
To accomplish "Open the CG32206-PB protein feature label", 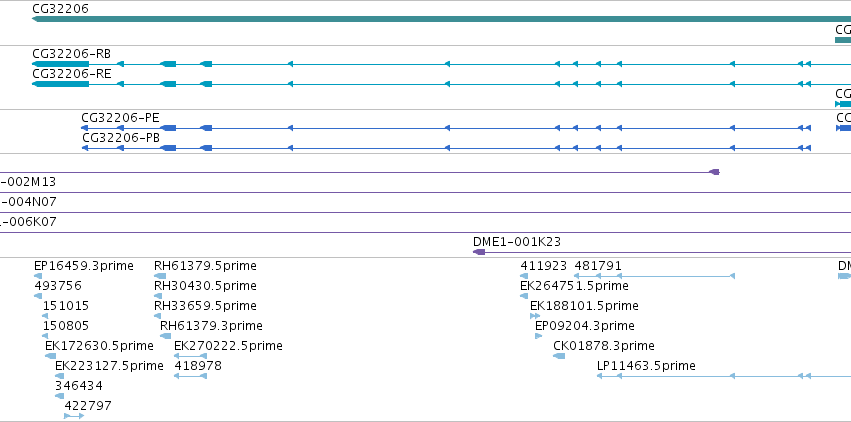I will [x=121, y=138].
